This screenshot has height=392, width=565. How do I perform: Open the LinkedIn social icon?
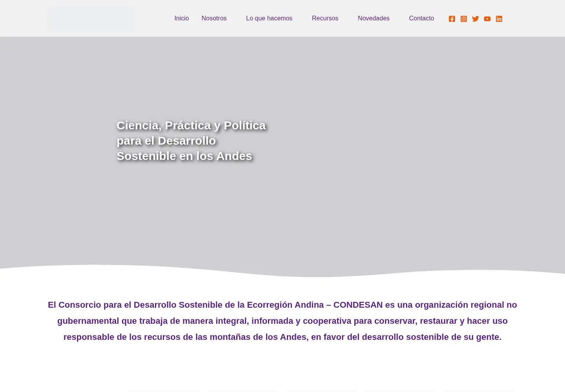pos(499,19)
